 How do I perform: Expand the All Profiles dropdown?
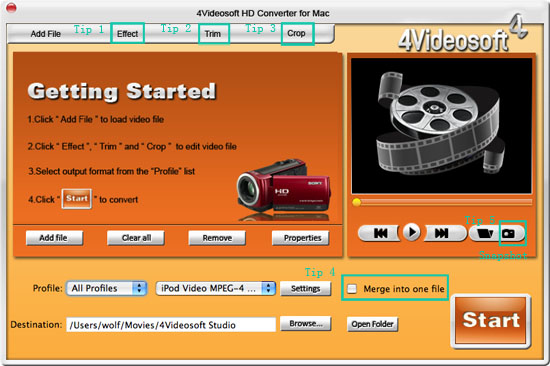coord(106,288)
